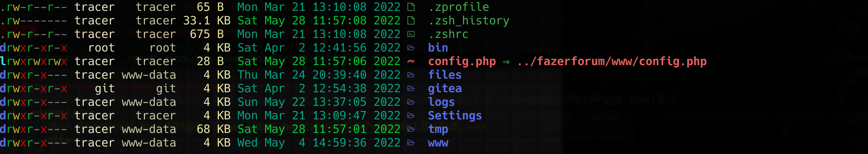The width and height of the screenshot is (868, 154).
Task: Click the .zsh_history file name
Action: point(468,21)
